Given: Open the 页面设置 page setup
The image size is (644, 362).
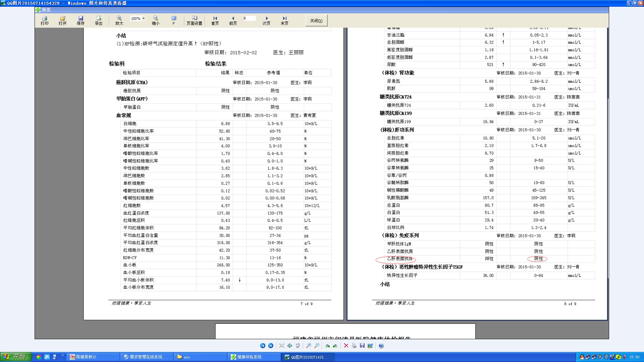Looking at the screenshot, I should (194, 20).
